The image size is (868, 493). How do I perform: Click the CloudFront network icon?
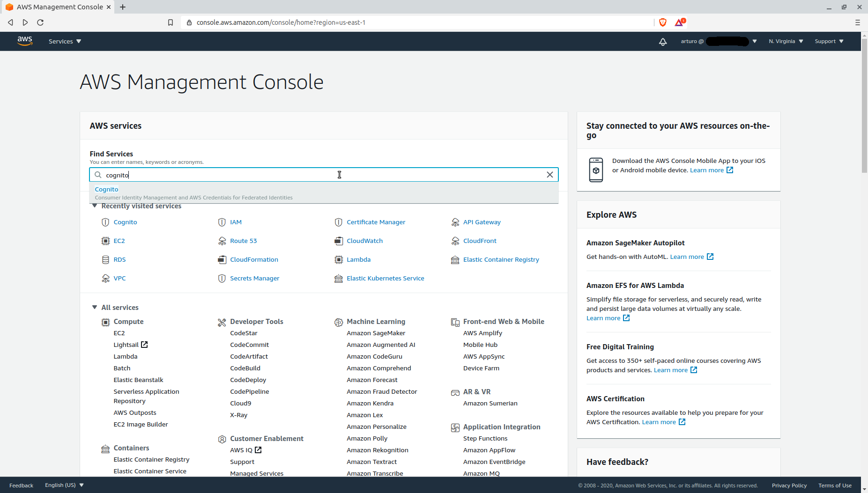[455, 241]
